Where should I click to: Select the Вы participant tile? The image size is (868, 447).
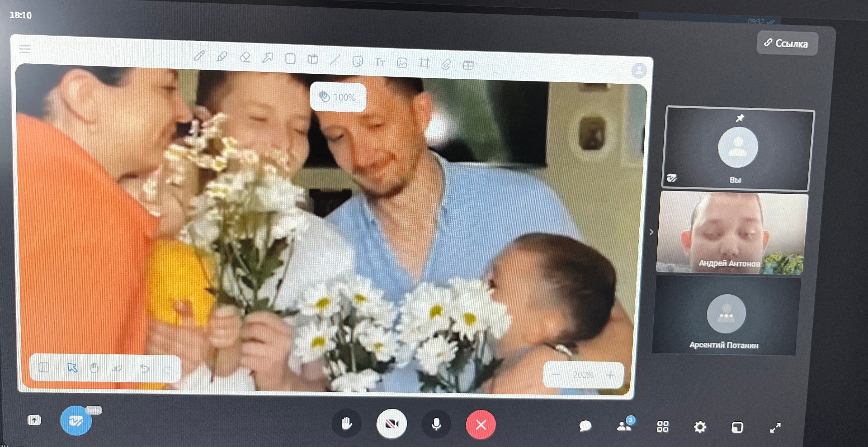(738, 149)
